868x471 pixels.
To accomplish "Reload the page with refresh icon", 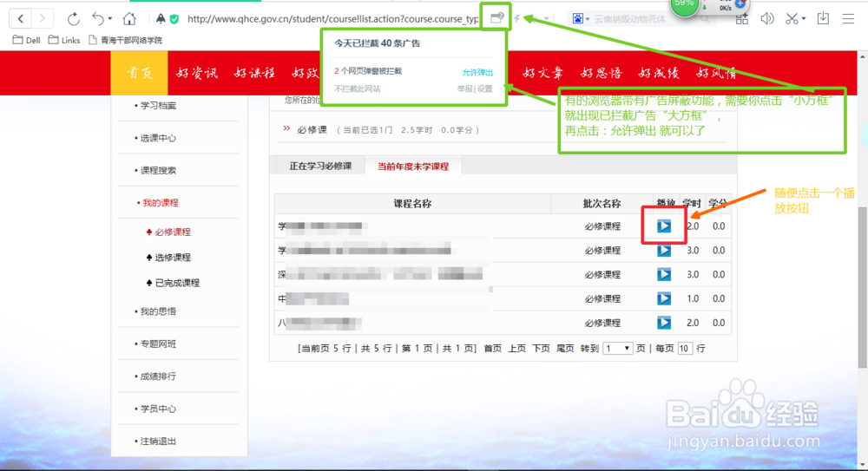I will click(x=73, y=19).
